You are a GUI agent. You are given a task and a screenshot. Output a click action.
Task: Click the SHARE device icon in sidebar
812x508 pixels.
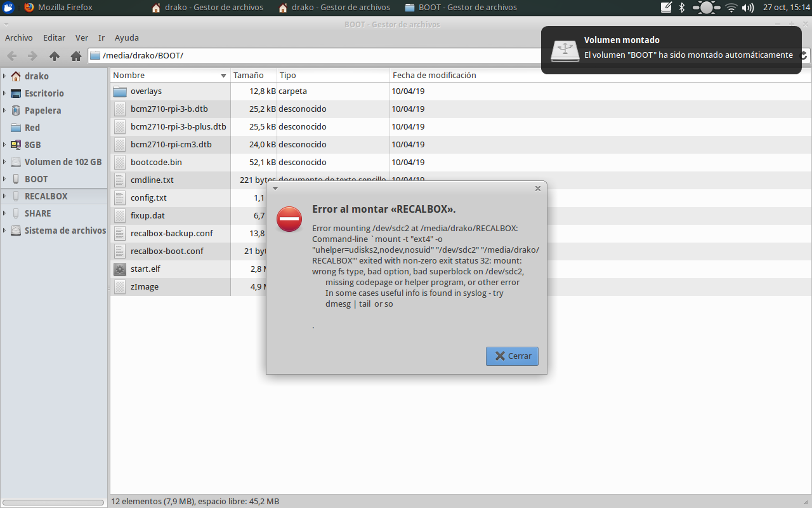coord(16,213)
